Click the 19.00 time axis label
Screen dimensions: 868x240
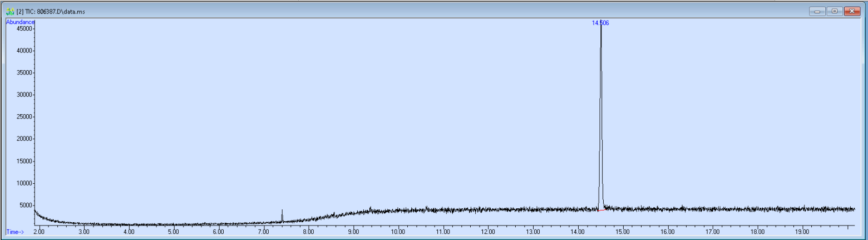coord(802,231)
